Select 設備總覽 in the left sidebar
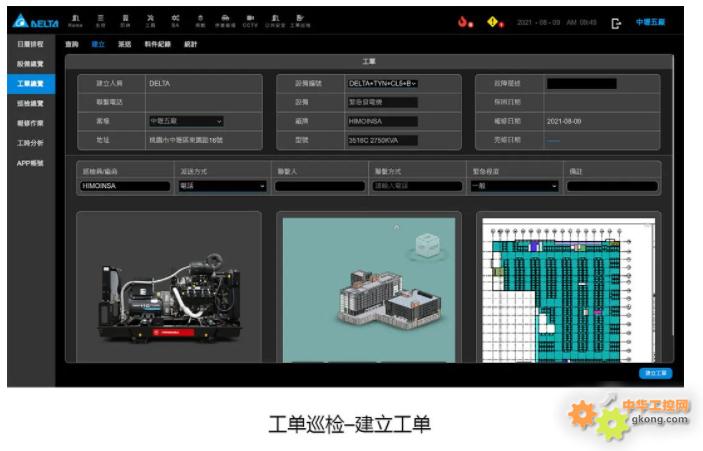The width and height of the screenshot is (703, 451). coord(30,64)
